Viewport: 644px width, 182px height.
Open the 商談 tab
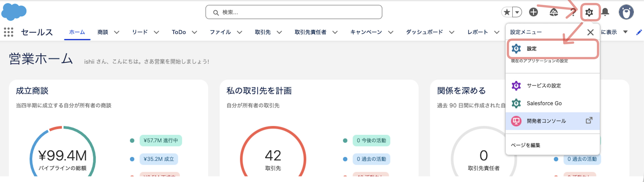pos(103,32)
